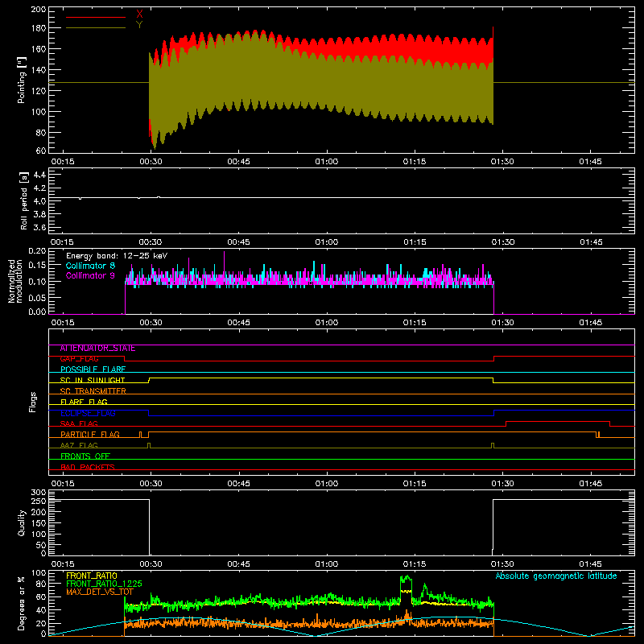This screenshot has width=644, height=644.
Task: Click the 200 tick on the Pointing axis
Action: click(x=39, y=9)
